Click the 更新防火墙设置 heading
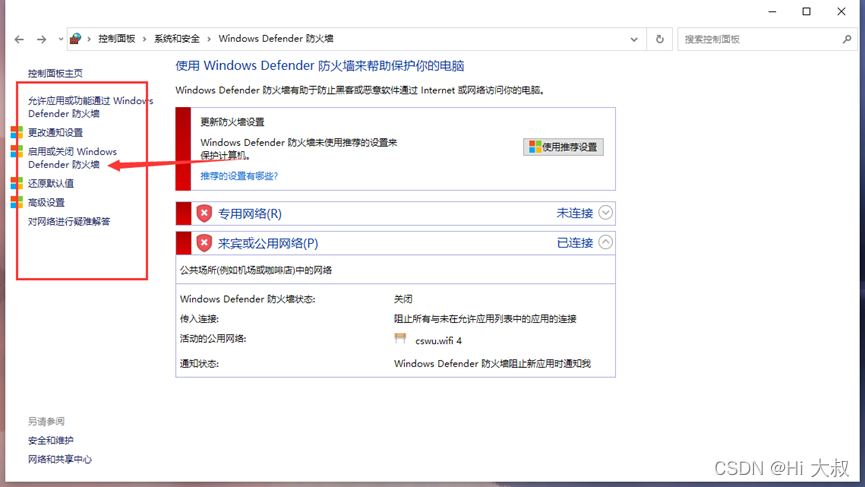 click(232, 122)
